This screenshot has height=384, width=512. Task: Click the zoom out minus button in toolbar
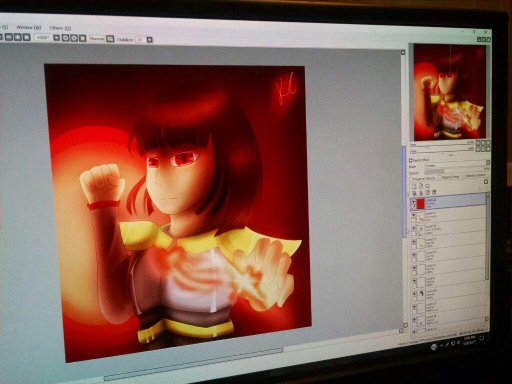tap(9, 38)
